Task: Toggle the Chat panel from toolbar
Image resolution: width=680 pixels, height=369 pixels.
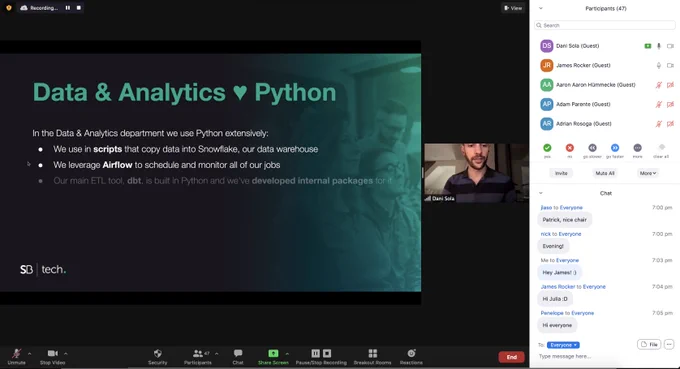Action: click(x=238, y=353)
